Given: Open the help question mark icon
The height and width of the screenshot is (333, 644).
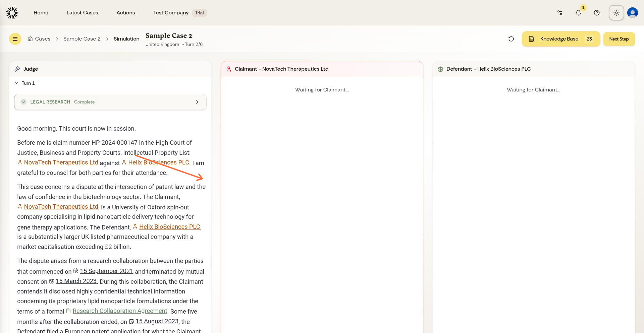Looking at the screenshot, I should coord(596,13).
